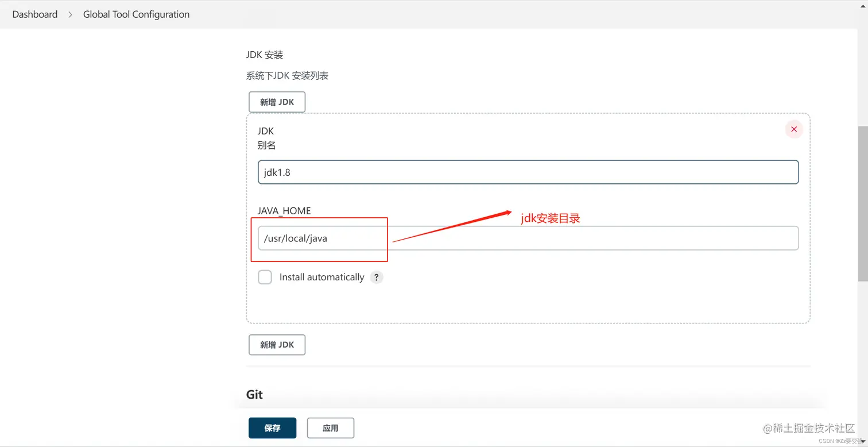
Task: Click the 别名 field label
Action: 266,145
